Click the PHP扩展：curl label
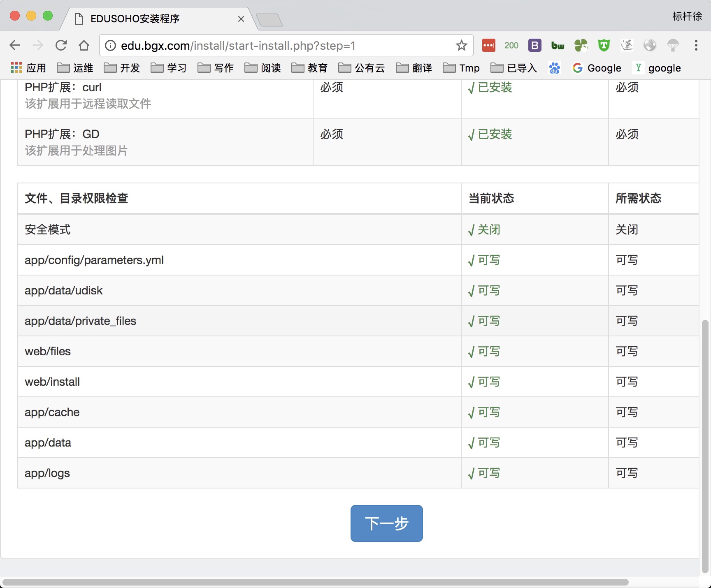 63,87
